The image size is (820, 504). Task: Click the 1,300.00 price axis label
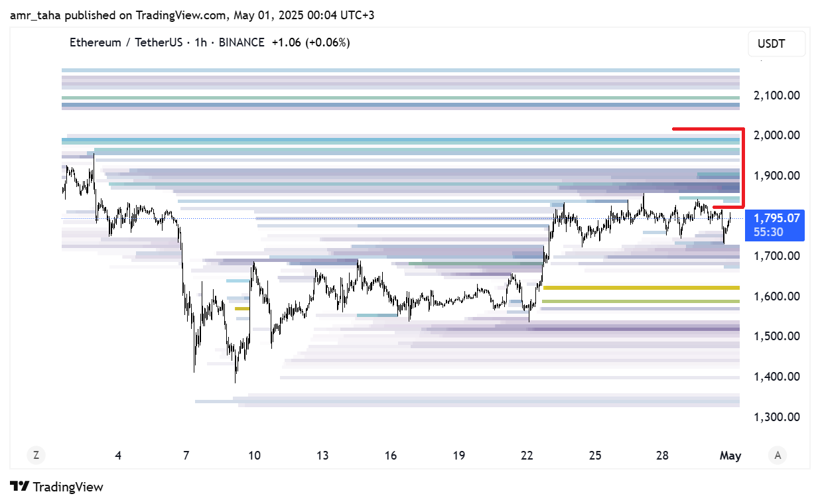(x=776, y=417)
